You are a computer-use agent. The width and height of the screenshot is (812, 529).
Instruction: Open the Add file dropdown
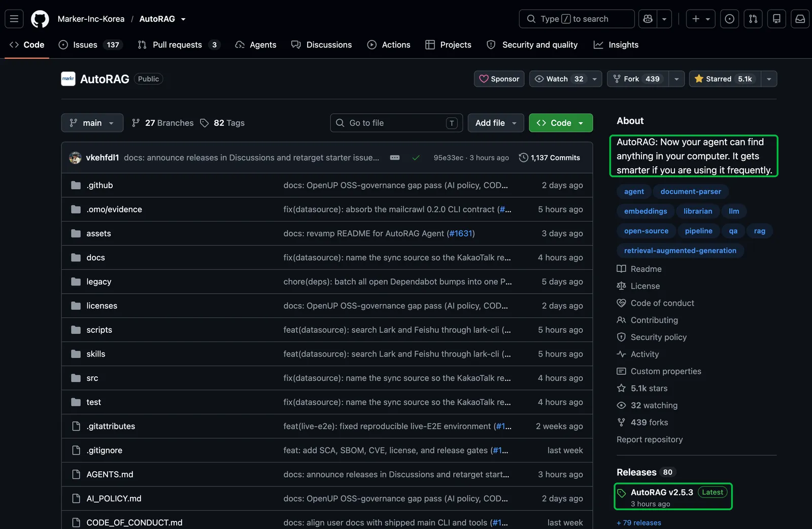496,123
